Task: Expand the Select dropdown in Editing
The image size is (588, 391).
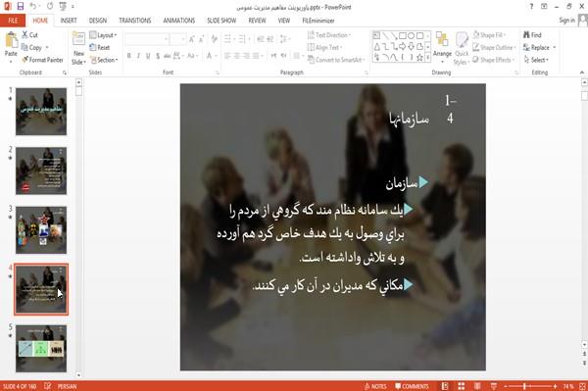Action: [x=537, y=60]
